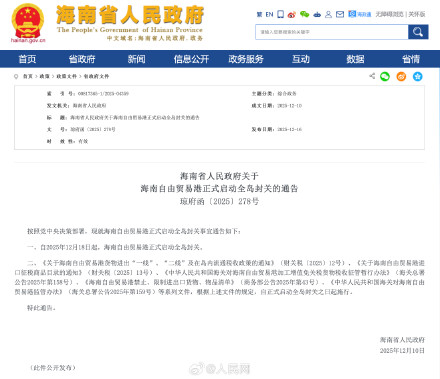Viewport: 440px width, 379px height.
Task: Open the 新闻 navigation tab
Action: (x=136, y=59)
